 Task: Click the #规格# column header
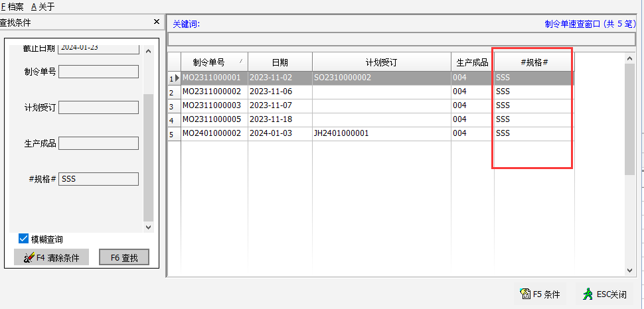[534, 62]
